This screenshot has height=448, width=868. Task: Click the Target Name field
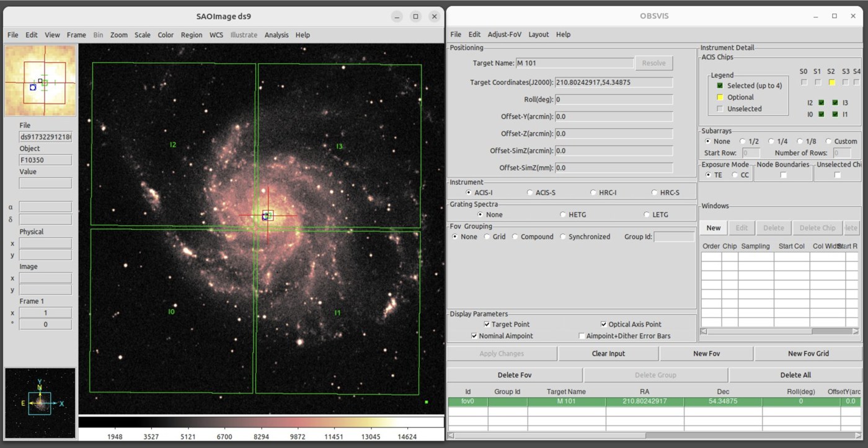575,63
